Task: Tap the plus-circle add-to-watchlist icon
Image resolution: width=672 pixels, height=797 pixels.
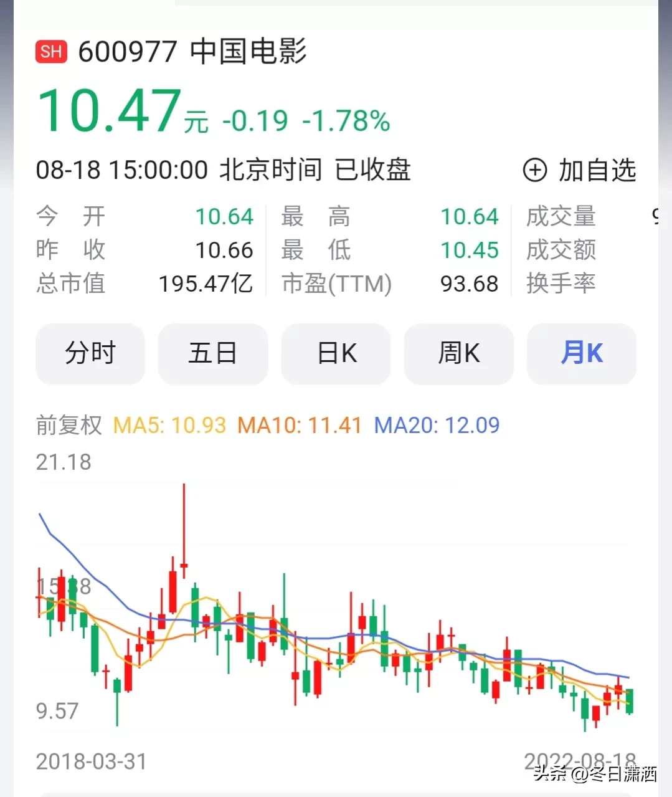Action: (x=534, y=170)
